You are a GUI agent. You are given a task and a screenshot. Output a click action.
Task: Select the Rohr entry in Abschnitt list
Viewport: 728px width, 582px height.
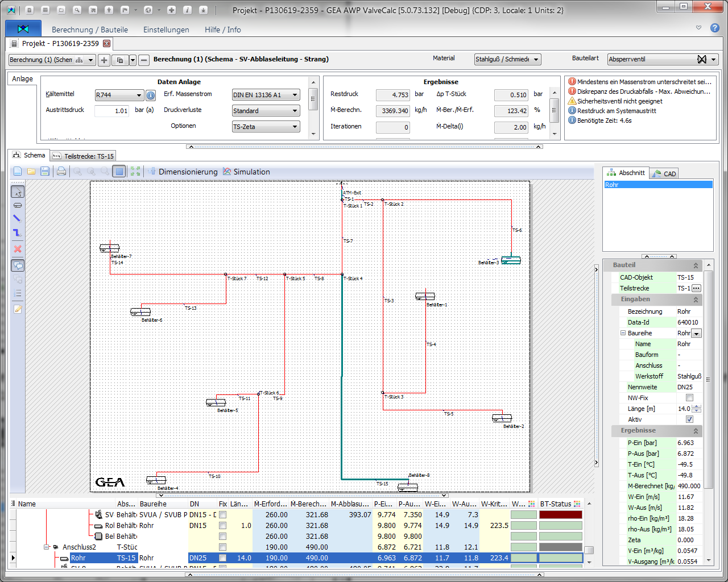pyautogui.click(x=658, y=185)
